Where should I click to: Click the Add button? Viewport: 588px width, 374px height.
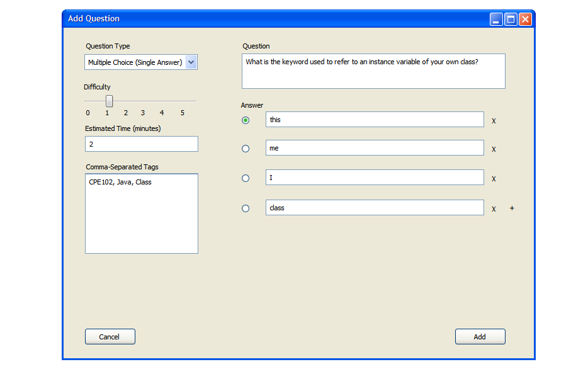pos(480,337)
